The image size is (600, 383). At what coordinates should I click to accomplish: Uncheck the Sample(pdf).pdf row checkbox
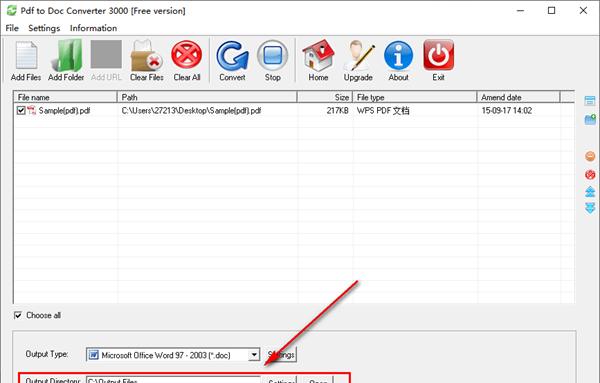pyautogui.click(x=21, y=111)
